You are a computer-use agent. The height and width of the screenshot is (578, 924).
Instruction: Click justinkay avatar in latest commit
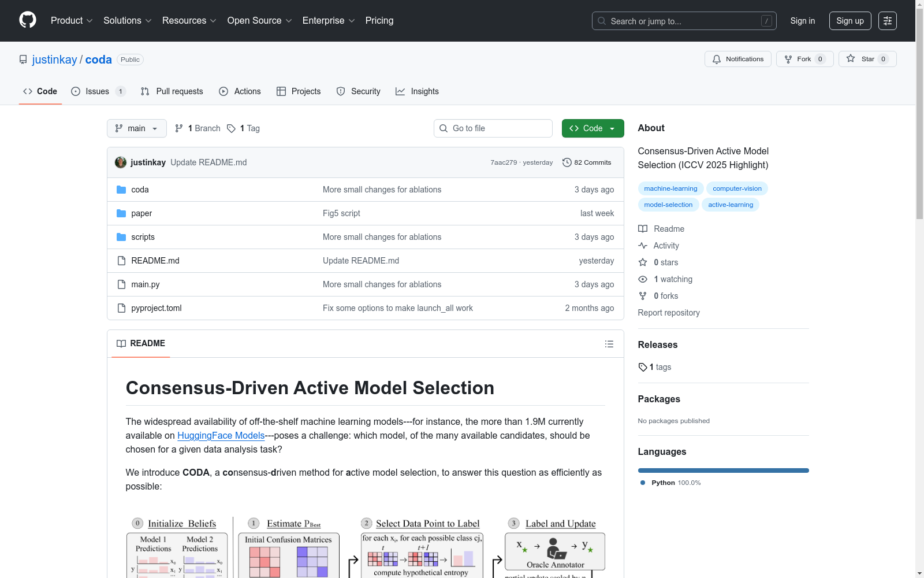[x=121, y=162]
